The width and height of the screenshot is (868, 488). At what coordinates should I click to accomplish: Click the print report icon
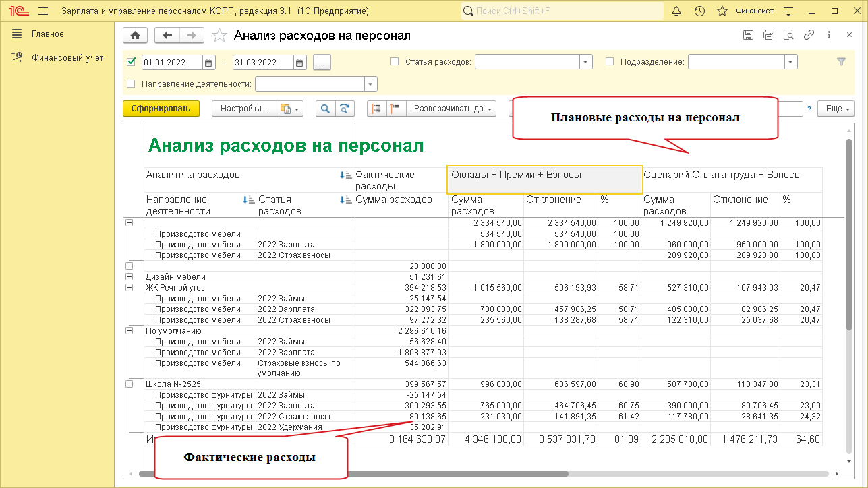(x=768, y=36)
